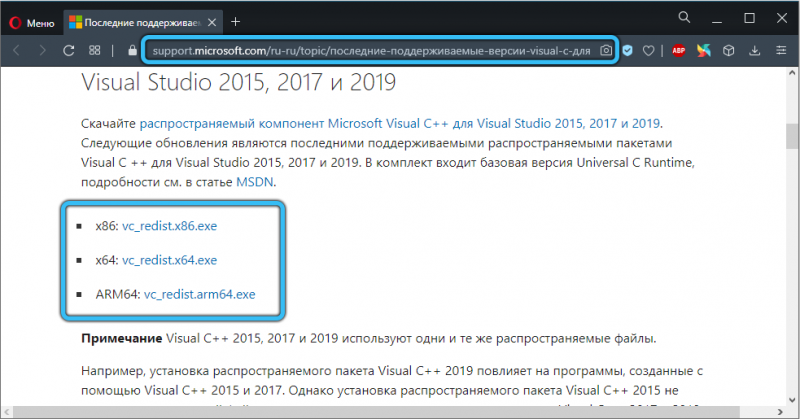
Task: Click the tab search magnifier icon
Action: click(x=684, y=18)
